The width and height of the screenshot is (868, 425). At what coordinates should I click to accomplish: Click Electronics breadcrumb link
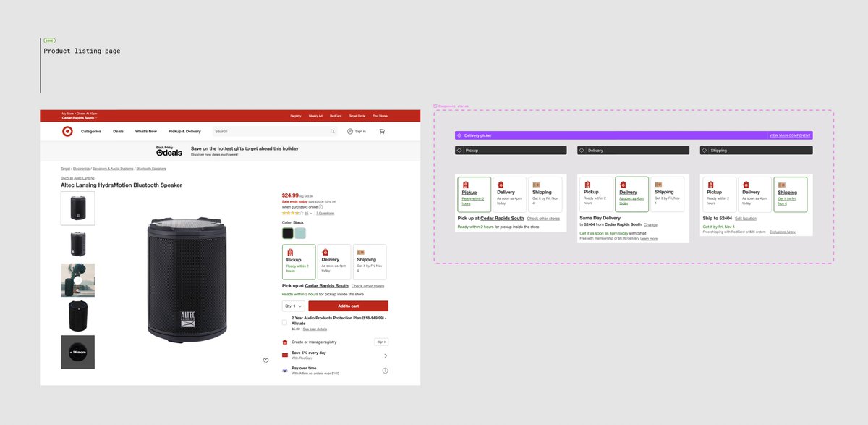(x=81, y=168)
